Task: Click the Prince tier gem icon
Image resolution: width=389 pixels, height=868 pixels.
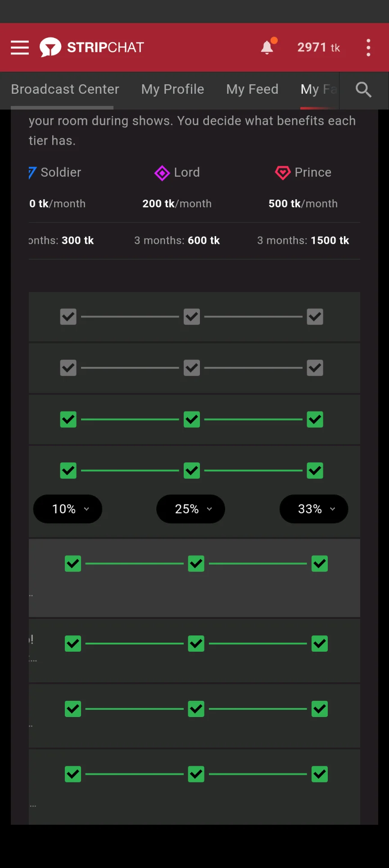Action: (283, 173)
